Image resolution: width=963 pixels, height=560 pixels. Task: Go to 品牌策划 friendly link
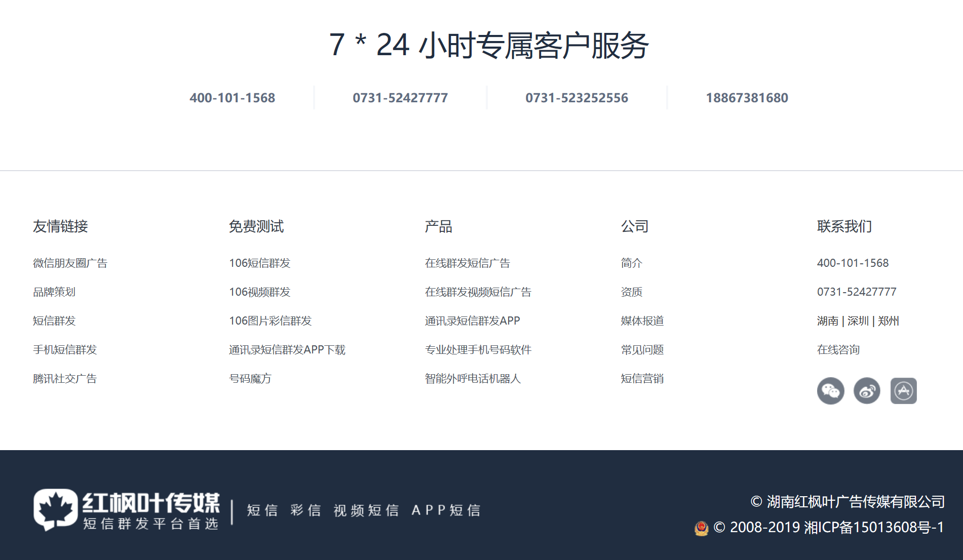[54, 292]
